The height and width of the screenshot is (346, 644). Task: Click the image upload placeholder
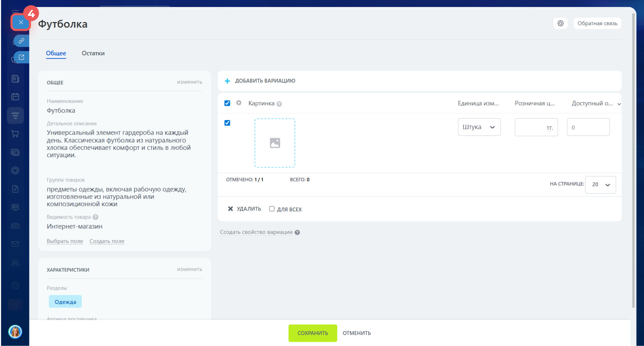(x=275, y=143)
